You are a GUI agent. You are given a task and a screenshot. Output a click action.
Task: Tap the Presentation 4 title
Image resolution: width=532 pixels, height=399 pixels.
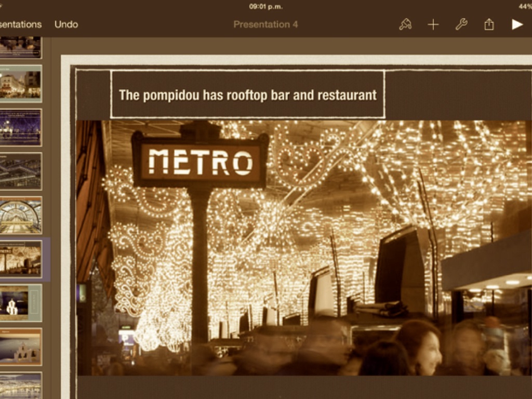tap(265, 24)
